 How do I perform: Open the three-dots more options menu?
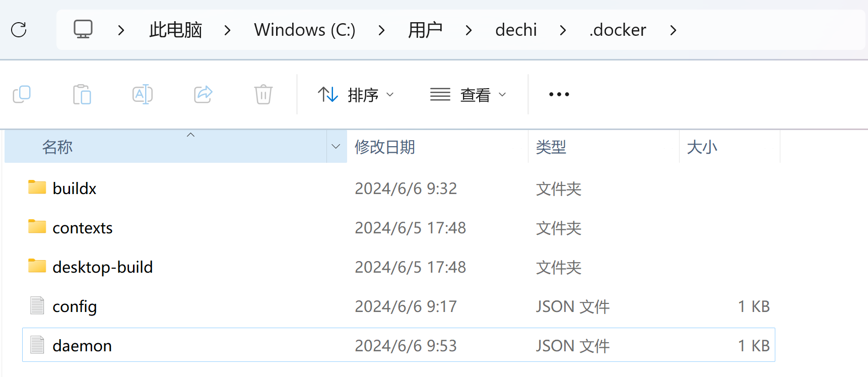(559, 94)
